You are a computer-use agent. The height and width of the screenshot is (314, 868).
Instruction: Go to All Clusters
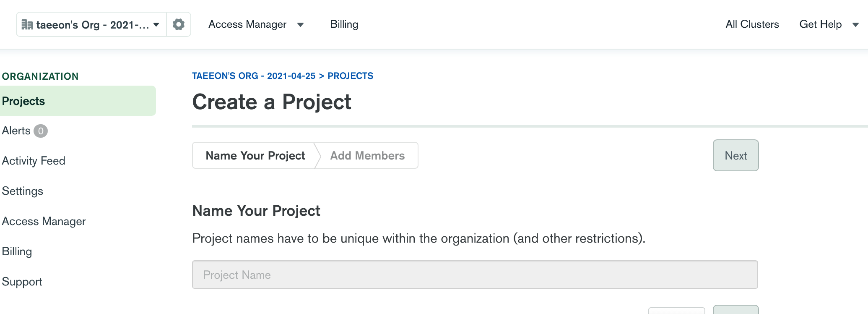tap(752, 24)
